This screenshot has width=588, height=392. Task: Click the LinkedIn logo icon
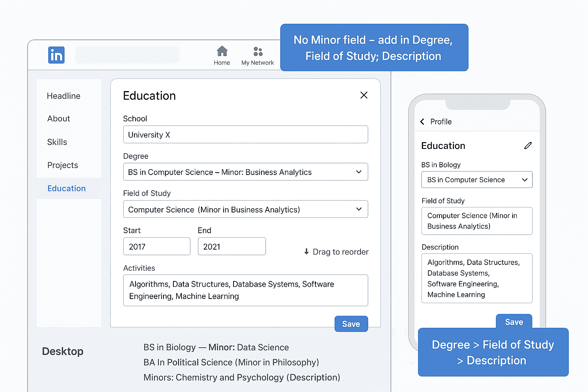pos(56,55)
